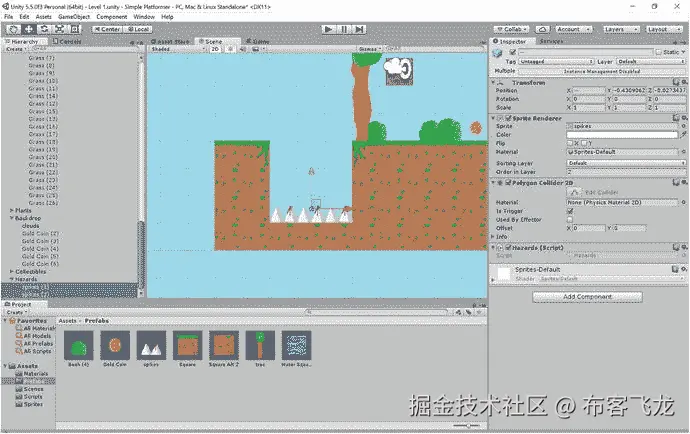Select the Gold Coin prefab thumbnail
Screen dimensions: 690x434
[115, 346]
